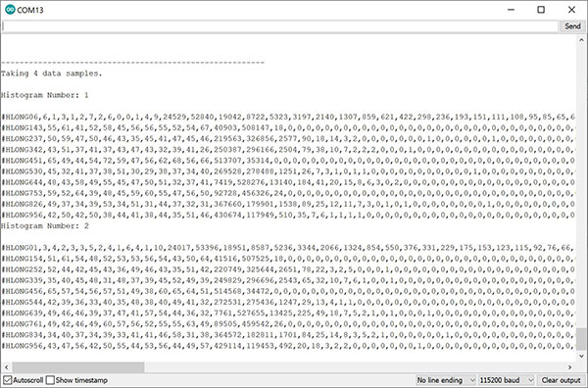Click the vertical scrollbar up arrow
This screenshot has width=588, height=388.
(x=581, y=40)
